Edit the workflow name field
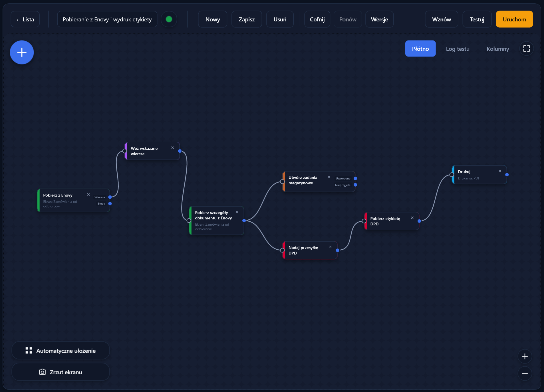This screenshot has width=544, height=392. coord(107,19)
